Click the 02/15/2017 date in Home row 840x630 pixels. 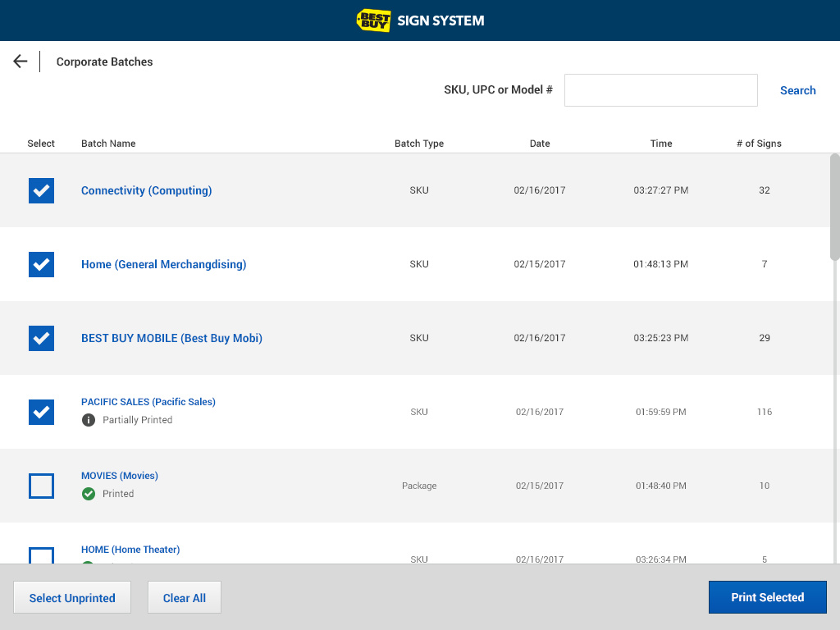tap(540, 264)
